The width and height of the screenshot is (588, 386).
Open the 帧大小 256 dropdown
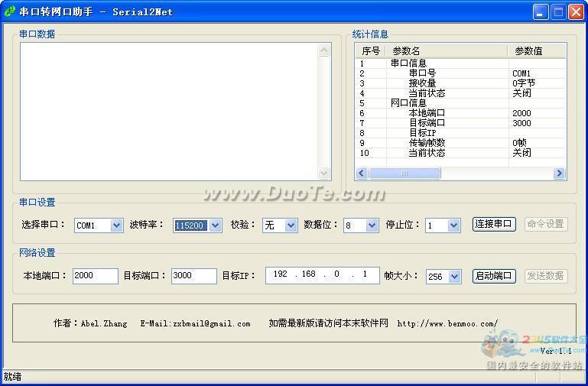point(454,277)
